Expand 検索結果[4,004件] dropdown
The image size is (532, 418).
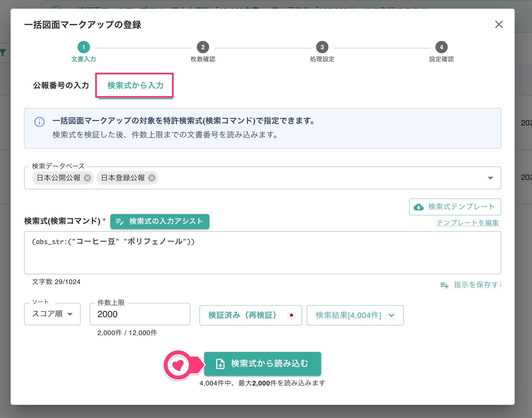point(355,315)
